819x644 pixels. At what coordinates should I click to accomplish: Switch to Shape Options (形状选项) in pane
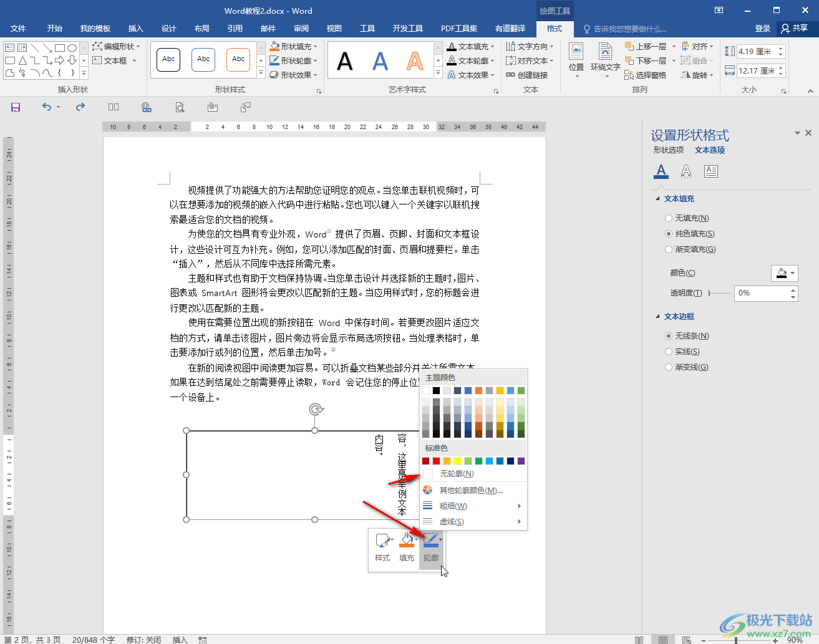pyautogui.click(x=669, y=150)
